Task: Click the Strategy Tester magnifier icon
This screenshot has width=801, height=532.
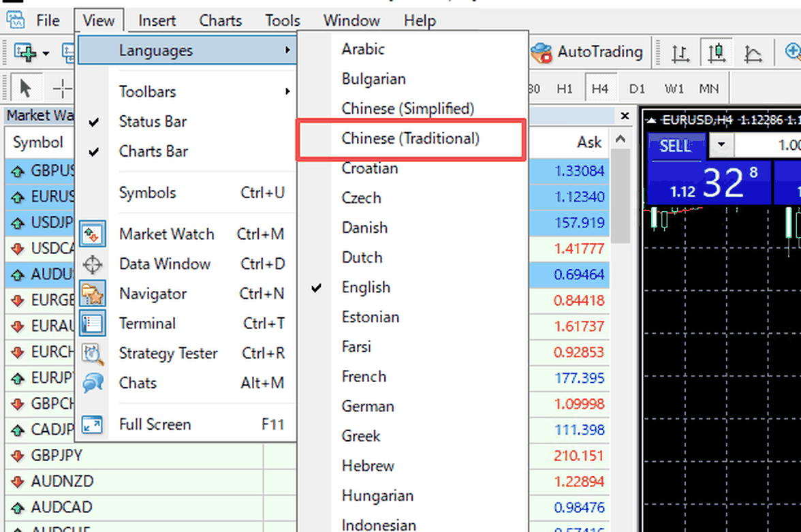Action: (x=93, y=354)
